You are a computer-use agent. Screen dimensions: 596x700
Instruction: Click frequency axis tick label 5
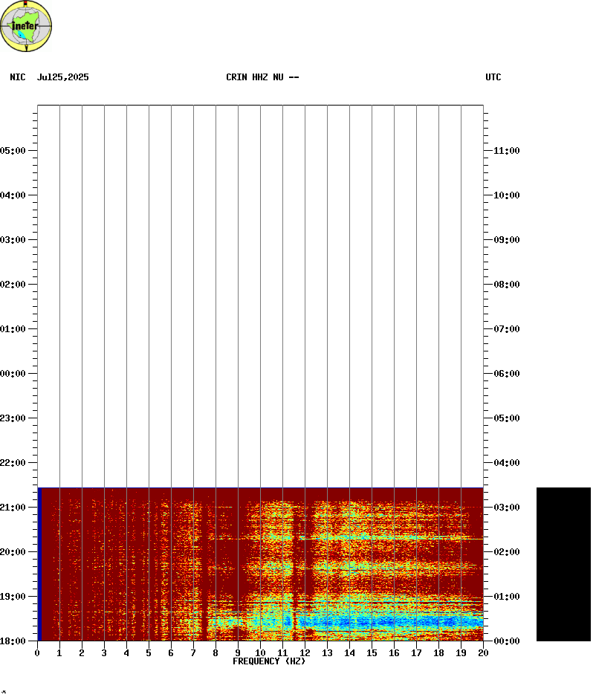pyautogui.click(x=149, y=653)
